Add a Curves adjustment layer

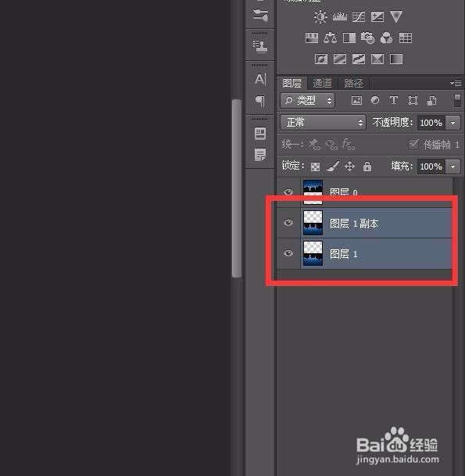[x=359, y=17]
